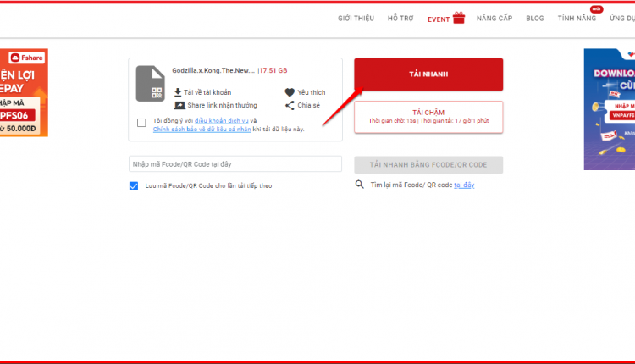The image size is (635, 364).
Task: Click the Chia sẻ share icon
Action: pyautogui.click(x=290, y=105)
